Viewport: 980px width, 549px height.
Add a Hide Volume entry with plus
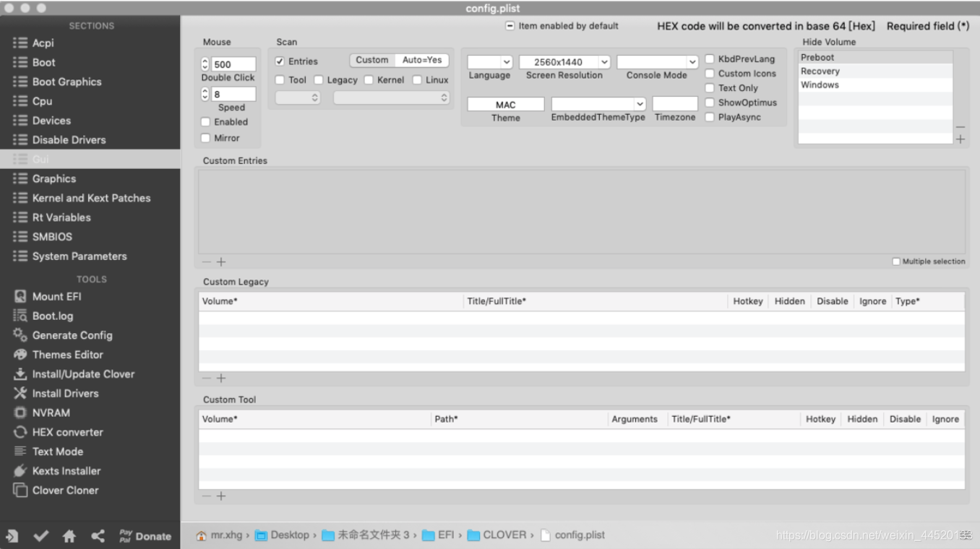point(960,139)
